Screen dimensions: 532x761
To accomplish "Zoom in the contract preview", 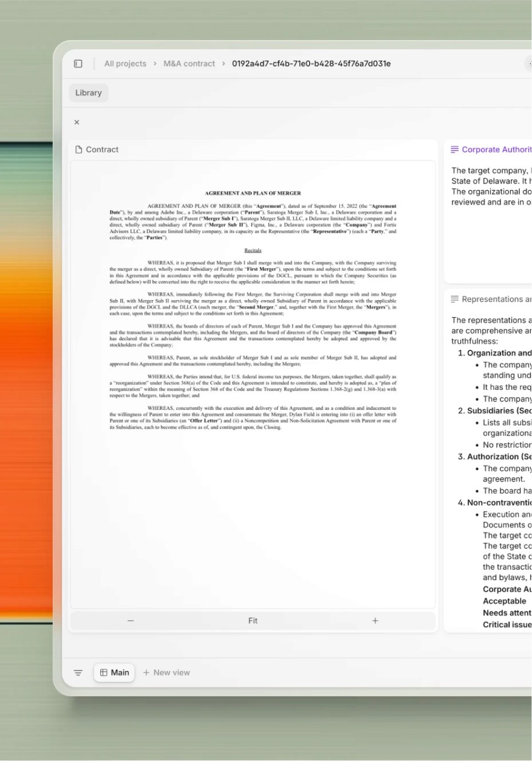I will [x=375, y=621].
